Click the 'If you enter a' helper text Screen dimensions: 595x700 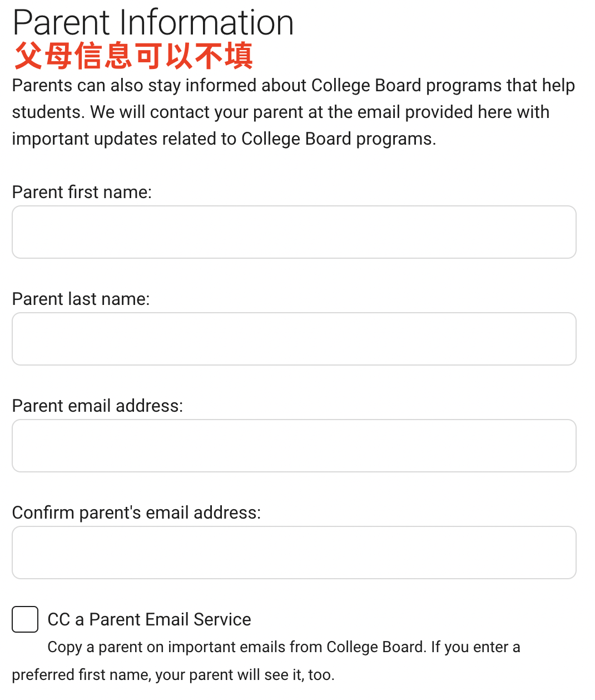[475, 647]
